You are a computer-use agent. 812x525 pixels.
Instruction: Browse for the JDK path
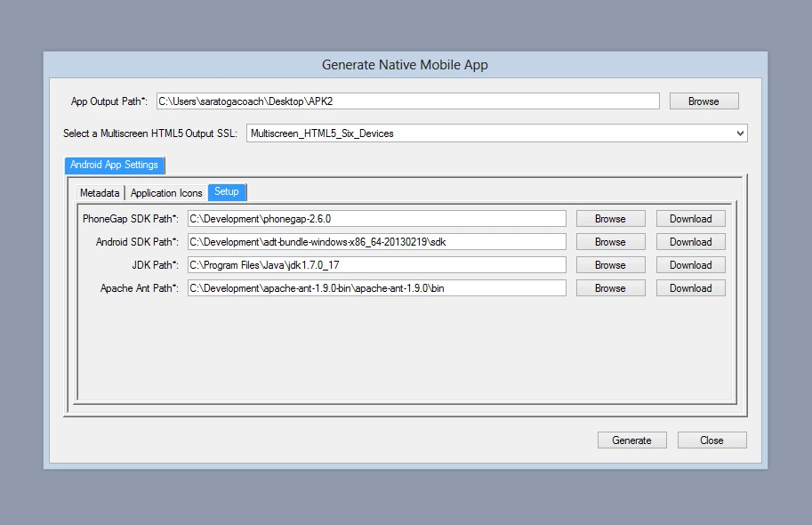pyautogui.click(x=610, y=265)
